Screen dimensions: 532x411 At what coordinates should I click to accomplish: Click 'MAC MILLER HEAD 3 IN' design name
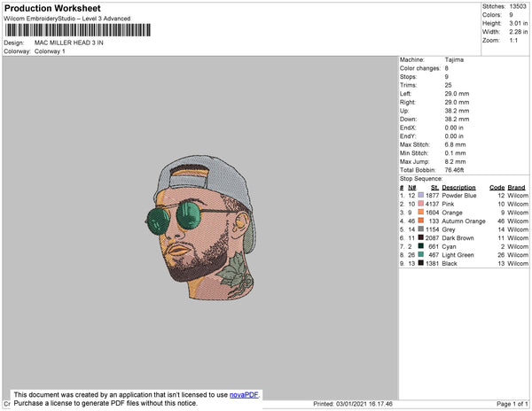tap(69, 43)
